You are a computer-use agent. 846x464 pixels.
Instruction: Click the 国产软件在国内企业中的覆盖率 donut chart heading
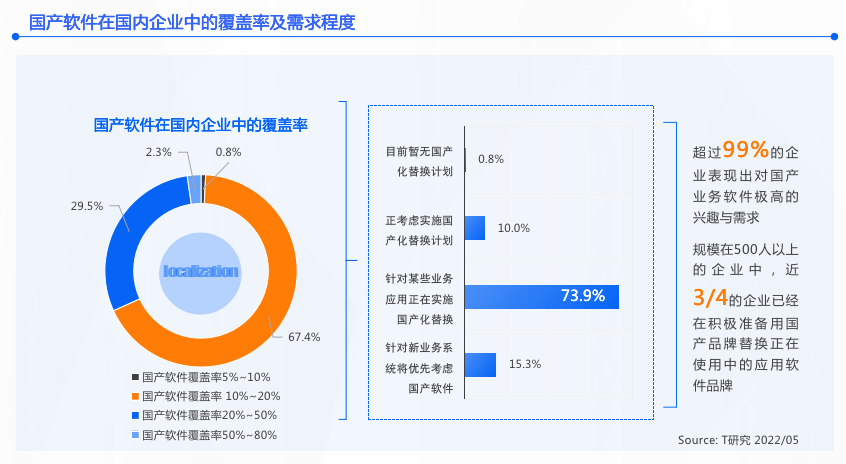tap(201, 125)
